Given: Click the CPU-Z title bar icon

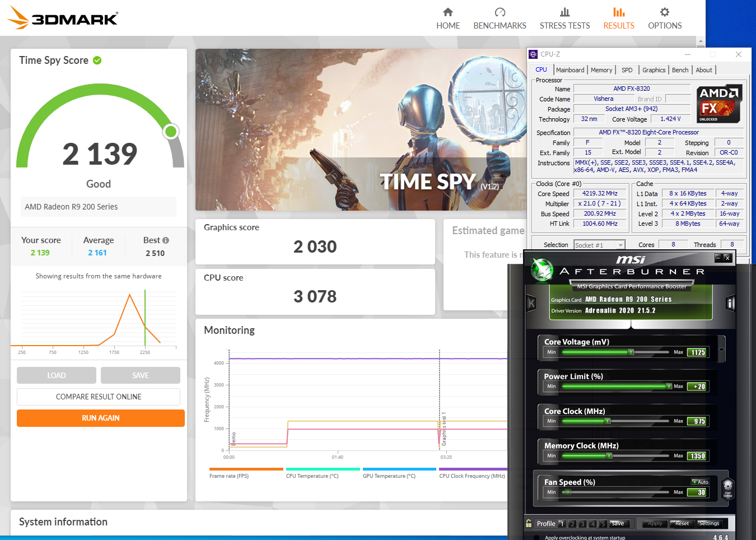Looking at the screenshot, I should click(533, 54).
